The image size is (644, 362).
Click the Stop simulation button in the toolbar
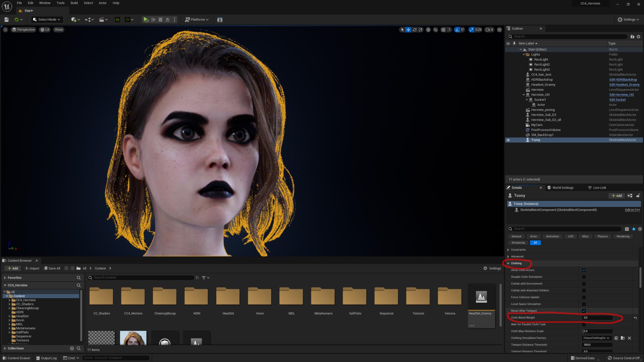pos(160,20)
